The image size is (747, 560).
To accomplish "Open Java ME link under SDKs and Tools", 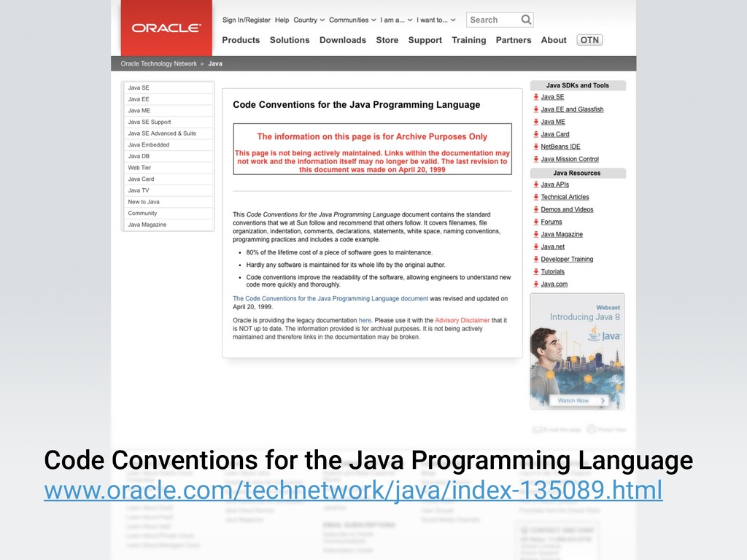I will click(x=553, y=122).
